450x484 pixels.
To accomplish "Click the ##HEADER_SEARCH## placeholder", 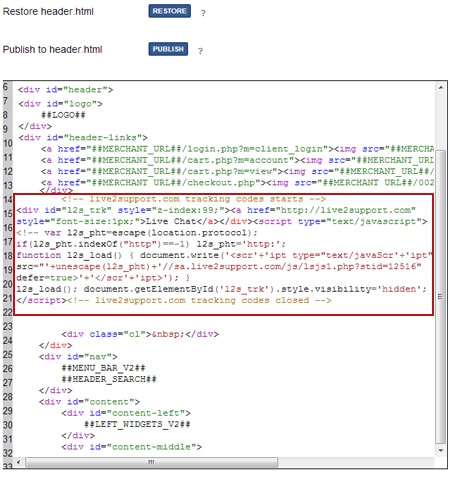I will click(109, 379).
